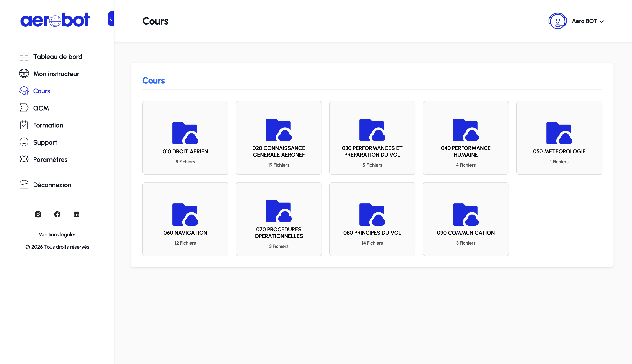The height and width of the screenshot is (364, 632).
Task: Open the 070 PROCEDURES OPERATIONNELLES folder
Action: [x=279, y=219]
